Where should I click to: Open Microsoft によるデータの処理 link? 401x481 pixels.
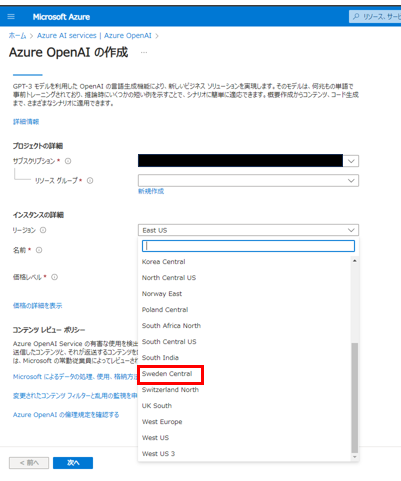75,377
